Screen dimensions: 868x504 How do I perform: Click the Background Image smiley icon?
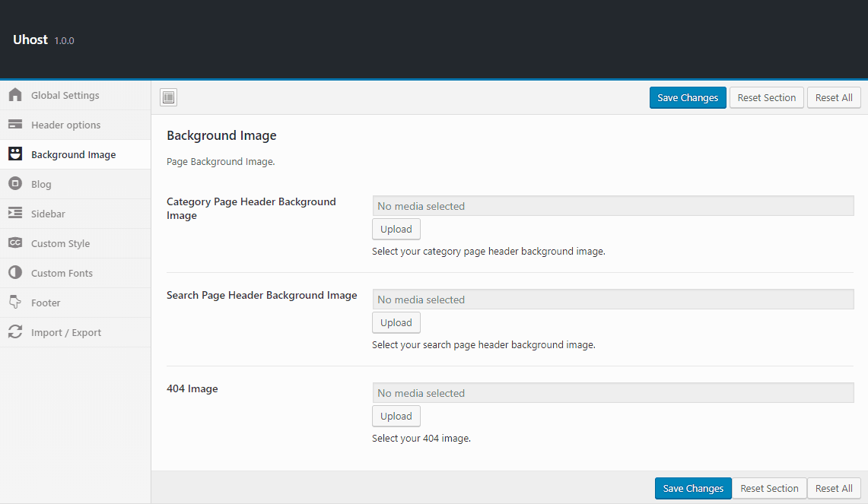pos(15,154)
